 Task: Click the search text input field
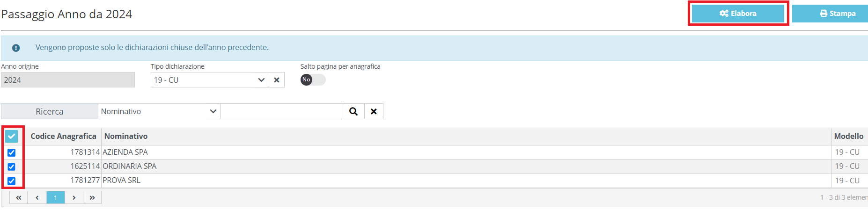281,111
